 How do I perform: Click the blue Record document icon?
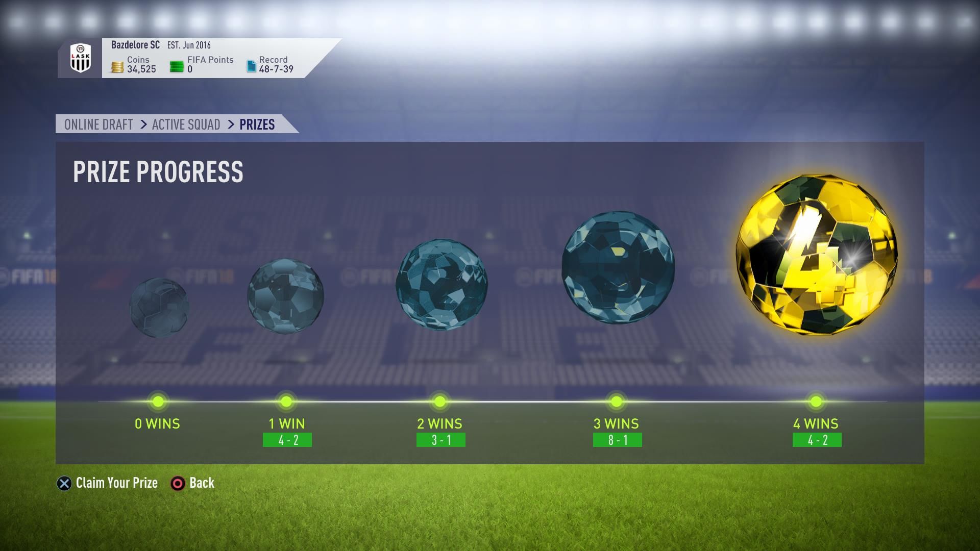[x=251, y=66]
